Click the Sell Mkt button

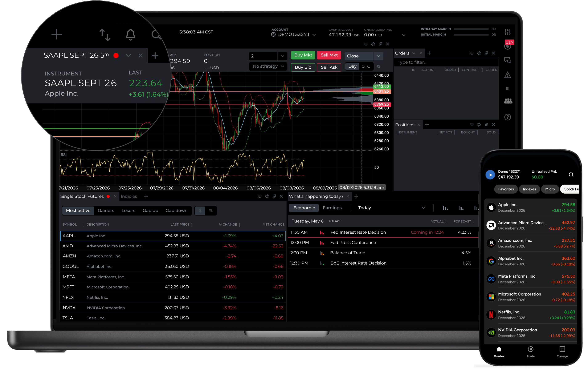point(329,55)
